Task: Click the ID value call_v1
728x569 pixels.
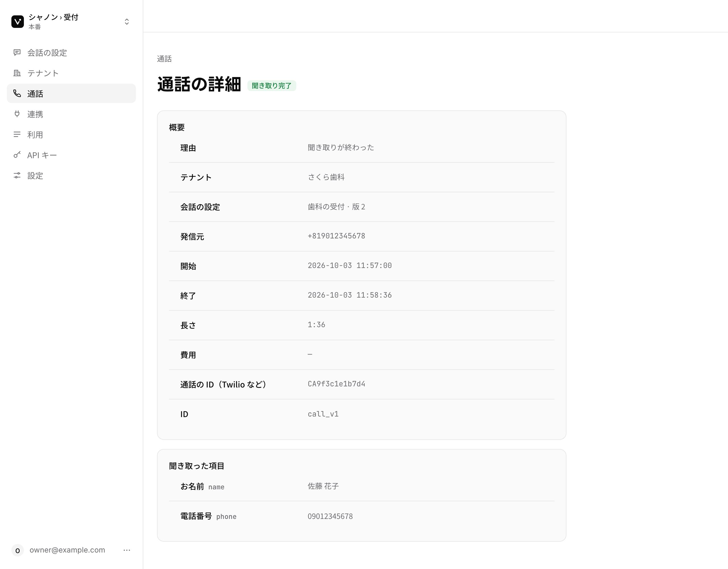Action: 323,414
